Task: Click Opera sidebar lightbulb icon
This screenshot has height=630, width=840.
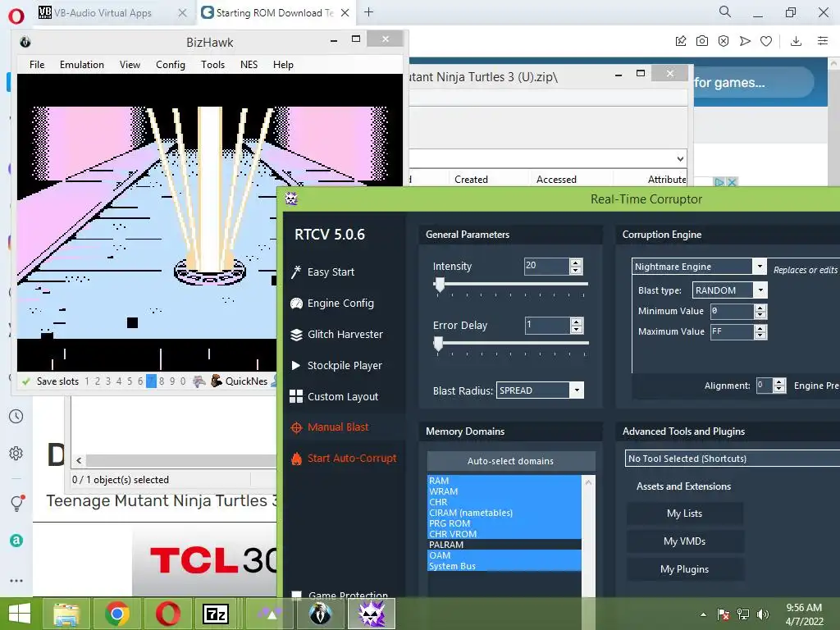Action: (16, 503)
